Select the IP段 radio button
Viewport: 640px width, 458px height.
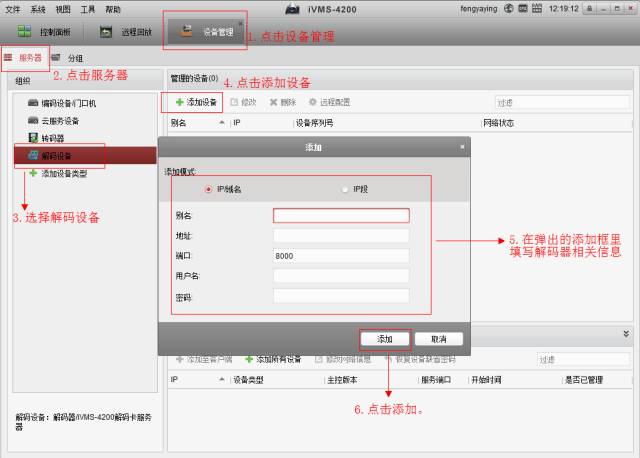[x=346, y=188]
